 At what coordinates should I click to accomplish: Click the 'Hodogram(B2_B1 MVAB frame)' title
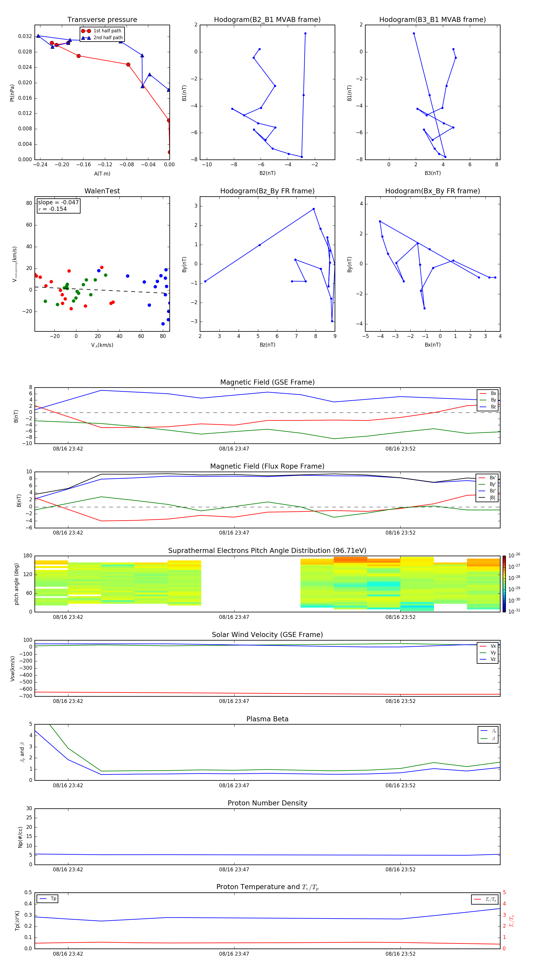[x=267, y=19]
